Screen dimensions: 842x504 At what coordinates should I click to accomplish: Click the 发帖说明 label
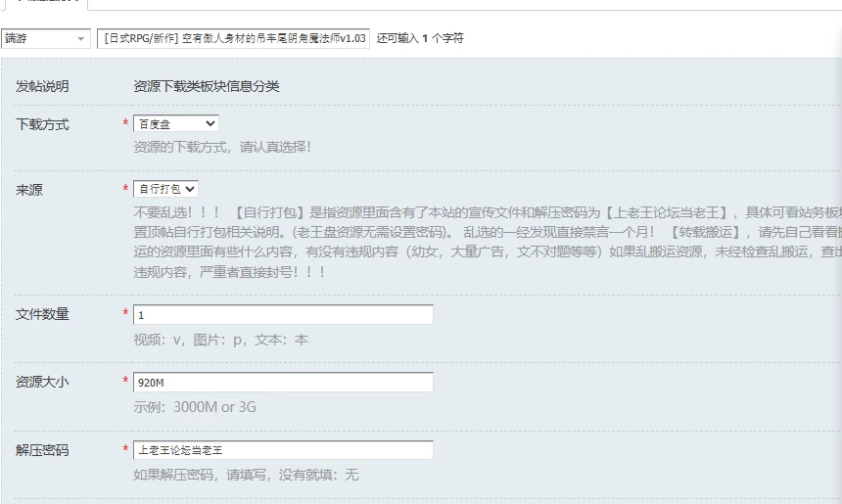42,86
